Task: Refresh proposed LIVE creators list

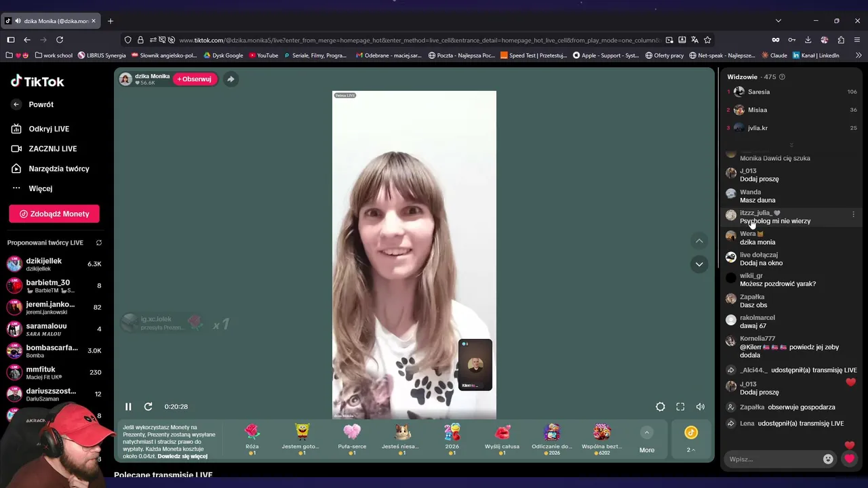Action: tap(99, 243)
